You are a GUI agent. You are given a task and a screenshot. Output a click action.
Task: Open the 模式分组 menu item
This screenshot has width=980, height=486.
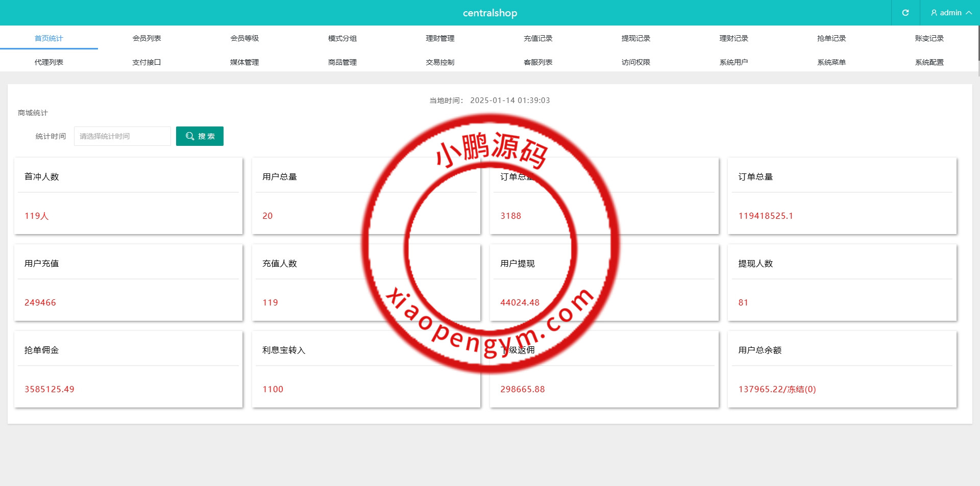(342, 38)
